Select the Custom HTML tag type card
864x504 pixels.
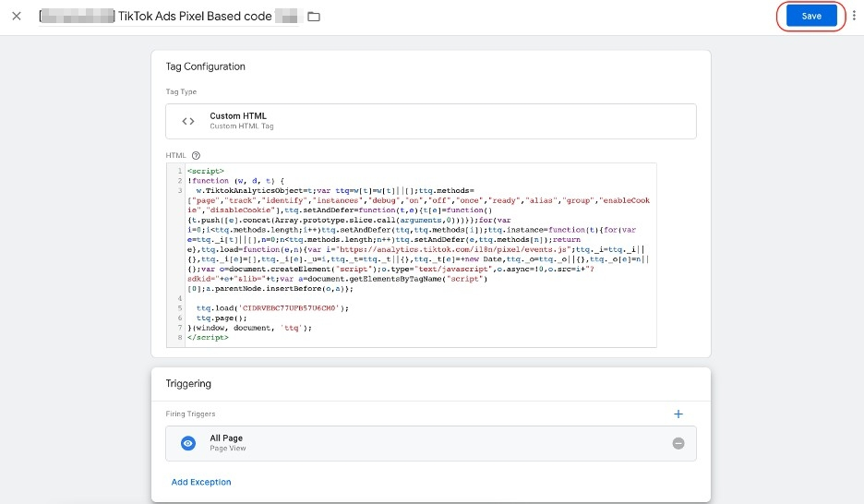click(431, 121)
